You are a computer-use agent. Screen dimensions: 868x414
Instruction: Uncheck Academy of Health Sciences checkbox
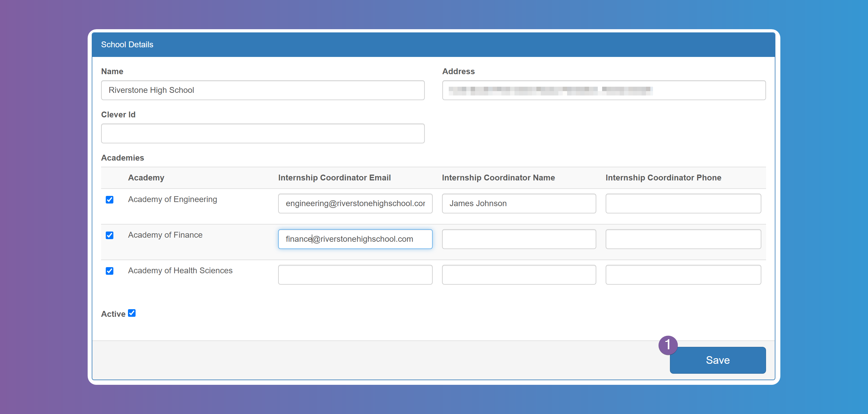coord(110,271)
